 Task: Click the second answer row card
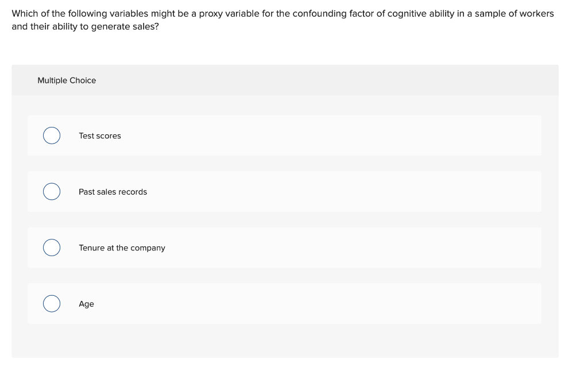(x=284, y=191)
